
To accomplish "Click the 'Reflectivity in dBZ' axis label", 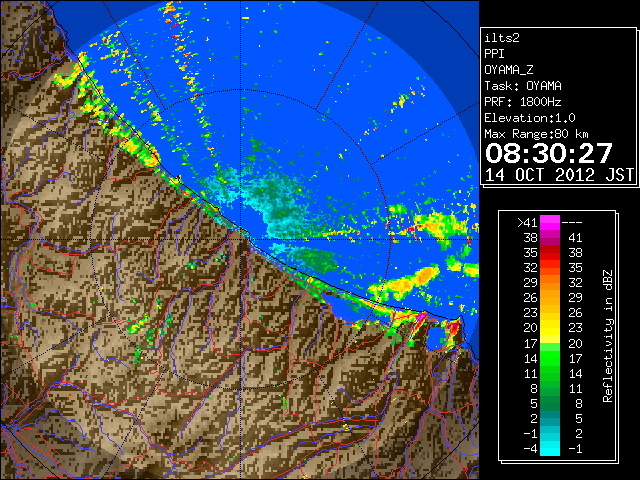I will coord(608,336).
